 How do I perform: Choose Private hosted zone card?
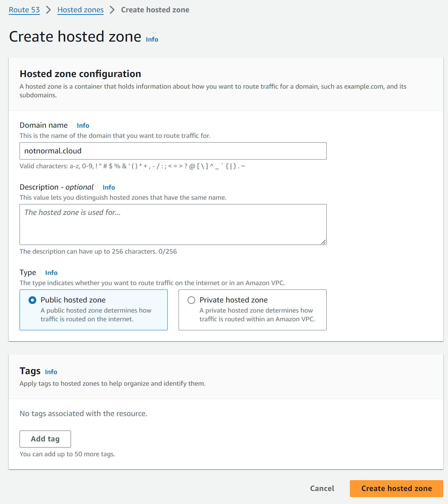[252, 310]
